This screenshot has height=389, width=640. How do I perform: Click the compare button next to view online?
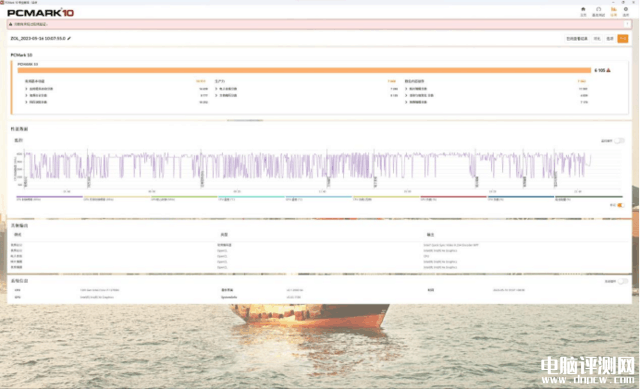[x=597, y=39]
